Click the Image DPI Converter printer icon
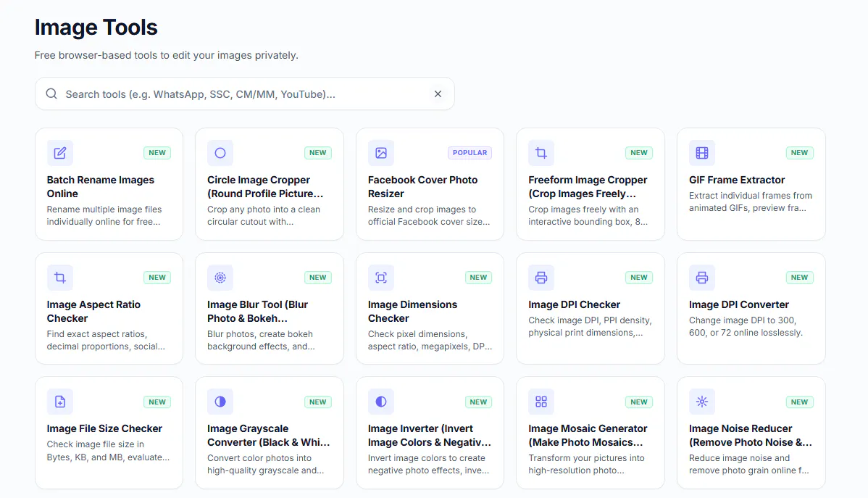Viewport: 868px width, 498px height. 702,278
